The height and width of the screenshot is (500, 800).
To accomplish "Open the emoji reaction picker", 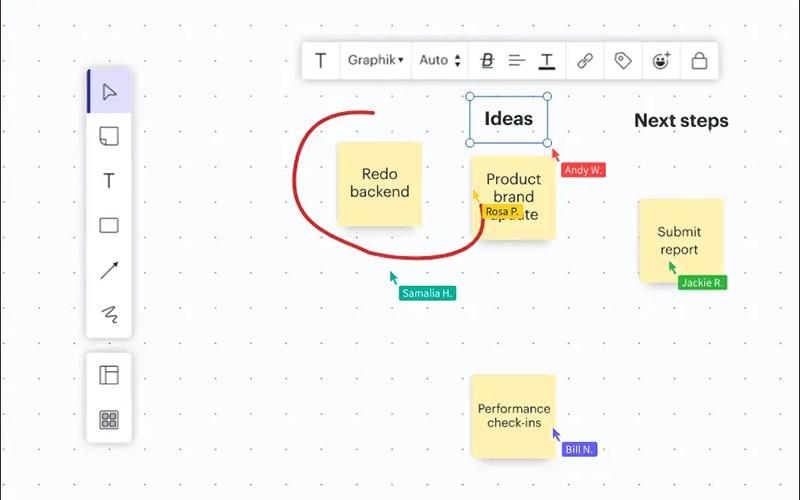I will tap(661, 60).
